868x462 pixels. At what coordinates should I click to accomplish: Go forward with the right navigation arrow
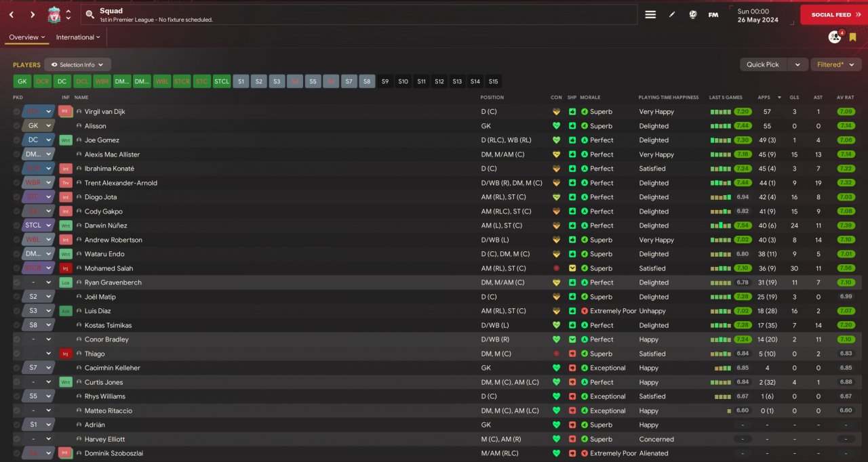tap(32, 14)
